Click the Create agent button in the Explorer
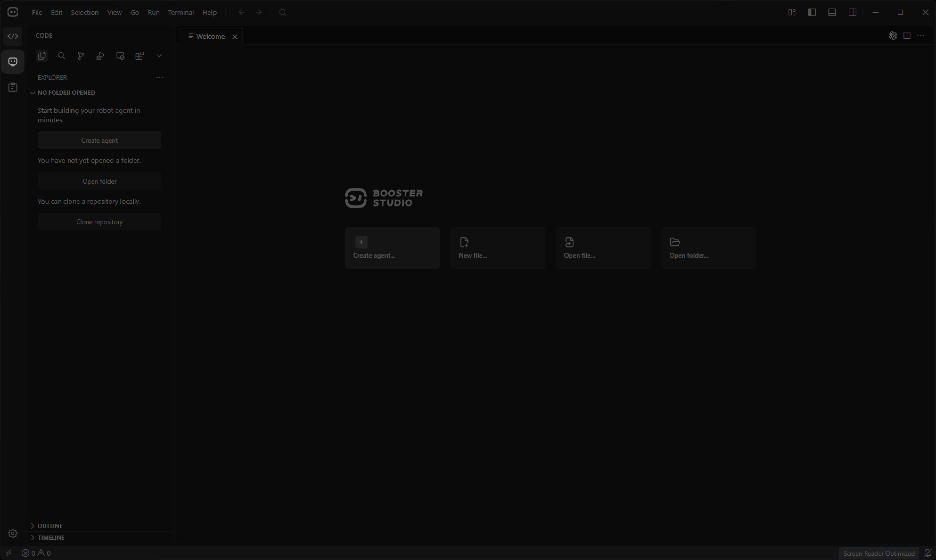The height and width of the screenshot is (560, 936). pos(100,140)
